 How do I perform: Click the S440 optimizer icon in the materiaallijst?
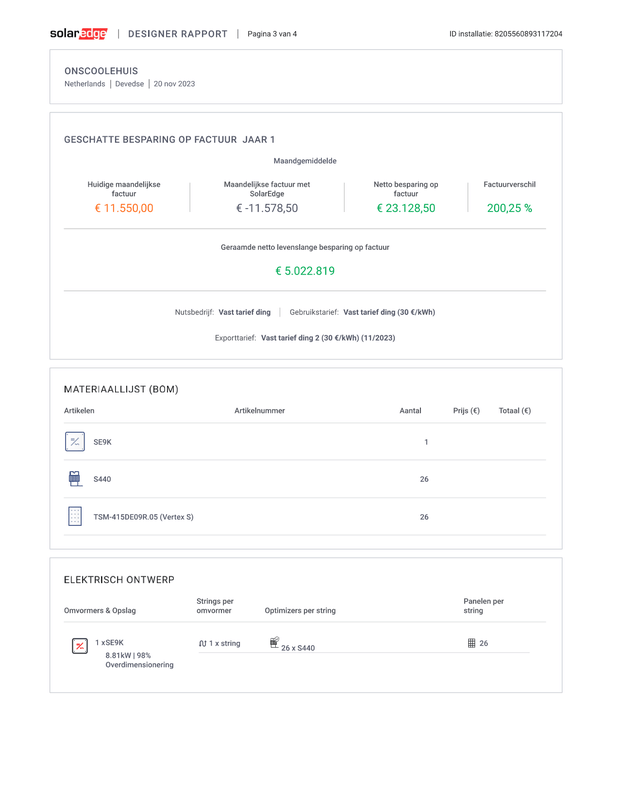75,479
